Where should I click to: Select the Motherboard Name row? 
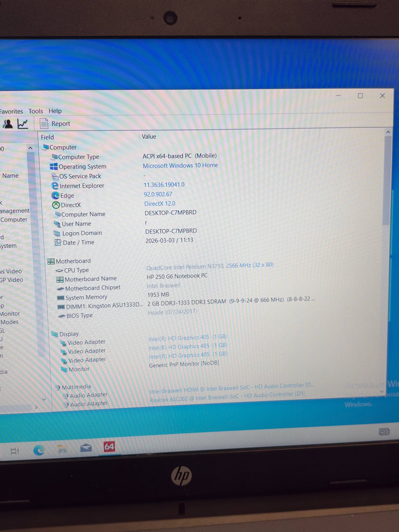tap(90, 279)
